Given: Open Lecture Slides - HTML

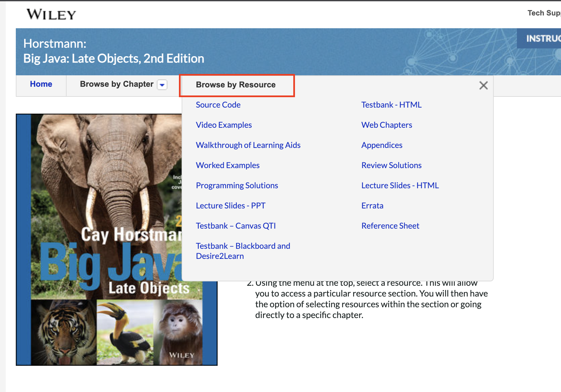Looking at the screenshot, I should (x=400, y=186).
